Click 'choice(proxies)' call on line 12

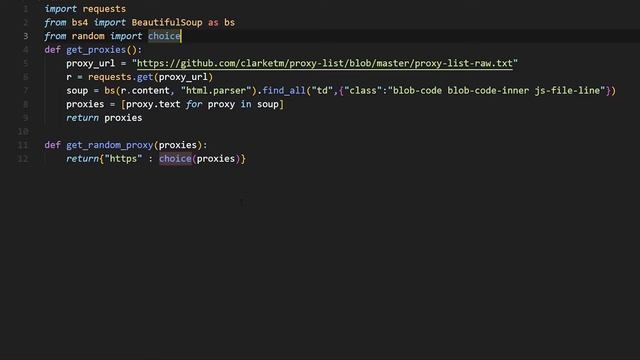click(x=200, y=159)
